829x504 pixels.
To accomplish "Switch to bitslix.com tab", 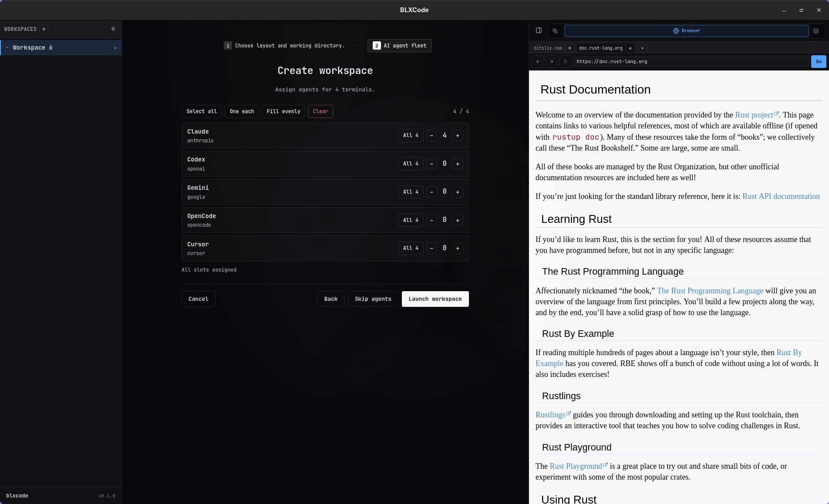I will [x=548, y=48].
